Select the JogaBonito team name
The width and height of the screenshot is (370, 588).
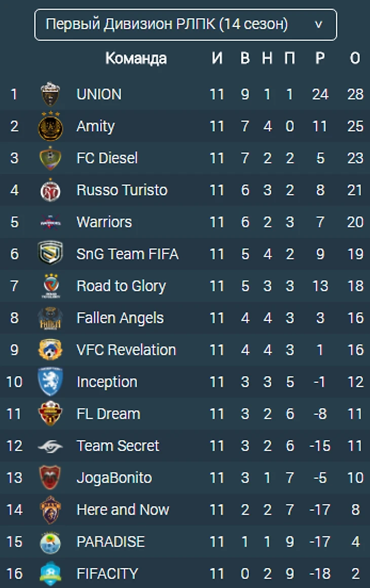pyautogui.click(x=114, y=478)
